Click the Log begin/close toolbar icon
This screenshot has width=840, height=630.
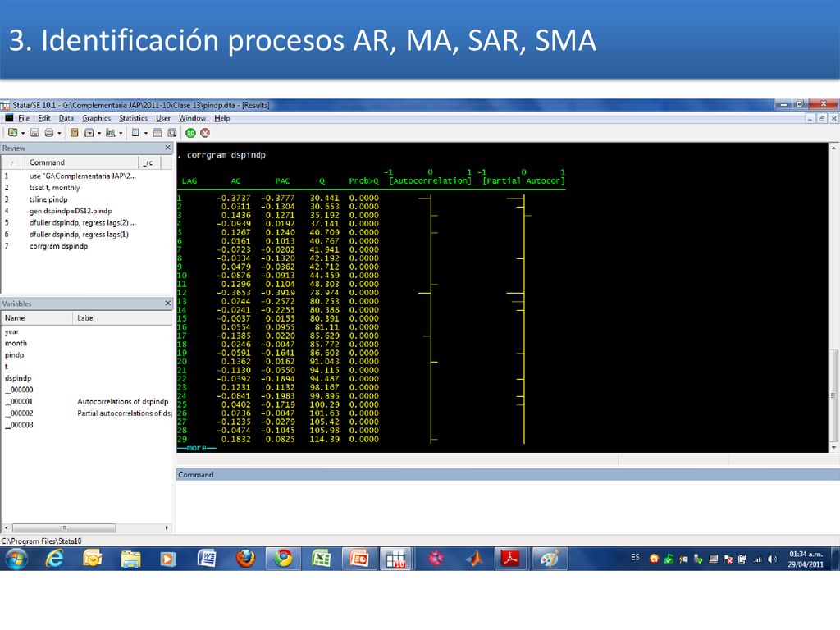[75, 133]
